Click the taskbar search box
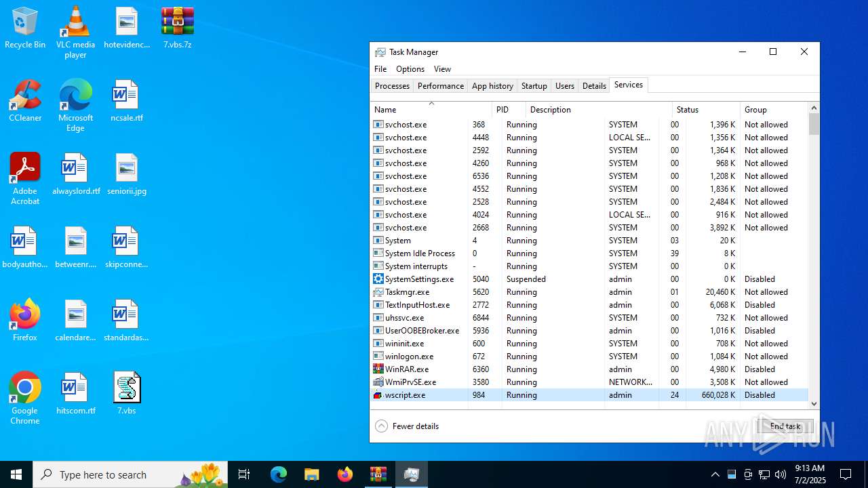This screenshot has width=868, height=488. tap(130, 474)
